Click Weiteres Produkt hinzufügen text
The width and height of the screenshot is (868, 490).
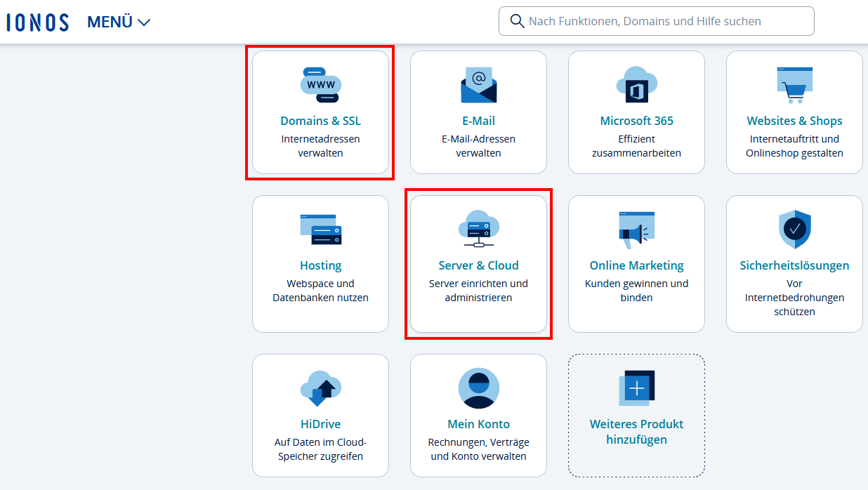pyautogui.click(x=636, y=432)
